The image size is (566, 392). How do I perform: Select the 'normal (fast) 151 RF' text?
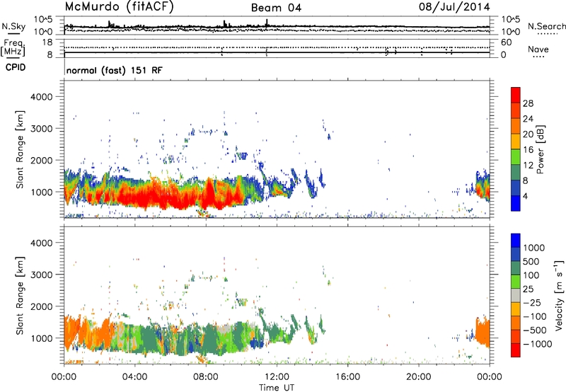click(114, 70)
